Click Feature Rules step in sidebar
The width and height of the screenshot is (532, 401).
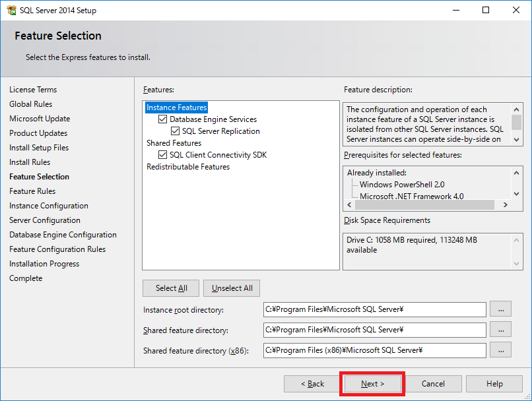pyautogui.click(x=32, y=191)
